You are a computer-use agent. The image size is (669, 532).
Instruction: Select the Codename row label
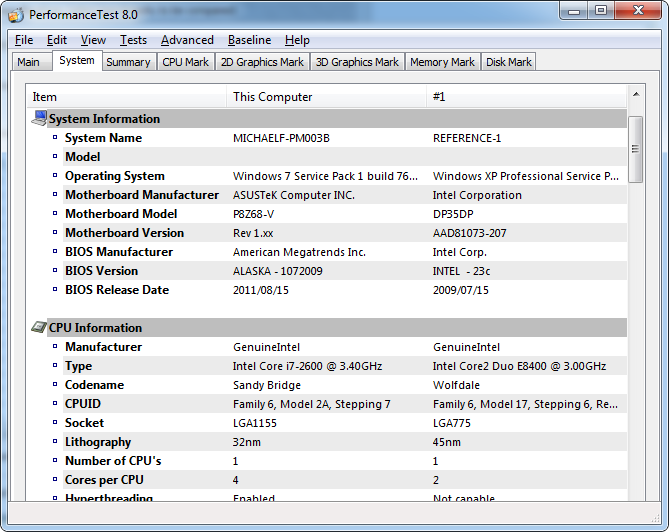[x=94, y=385]
